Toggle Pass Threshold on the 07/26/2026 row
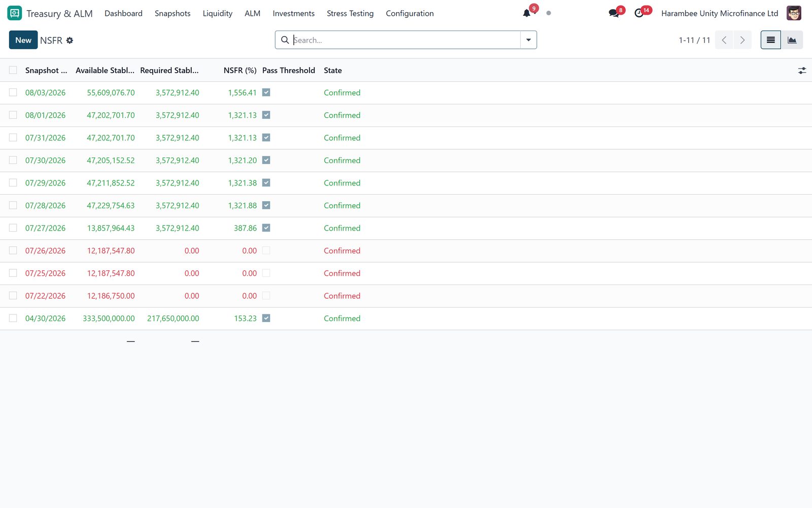The width and height of the screenshot is (812, 508). [266, 250]
